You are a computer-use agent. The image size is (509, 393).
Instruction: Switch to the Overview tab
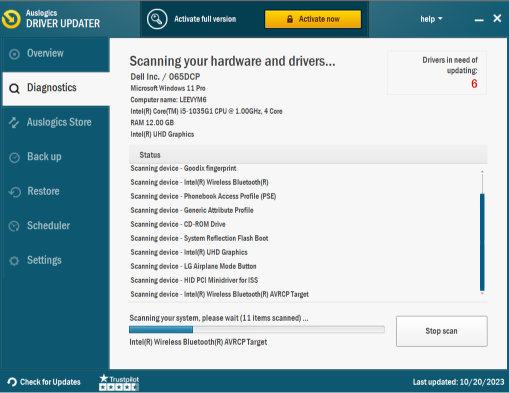tap(56, 54)
